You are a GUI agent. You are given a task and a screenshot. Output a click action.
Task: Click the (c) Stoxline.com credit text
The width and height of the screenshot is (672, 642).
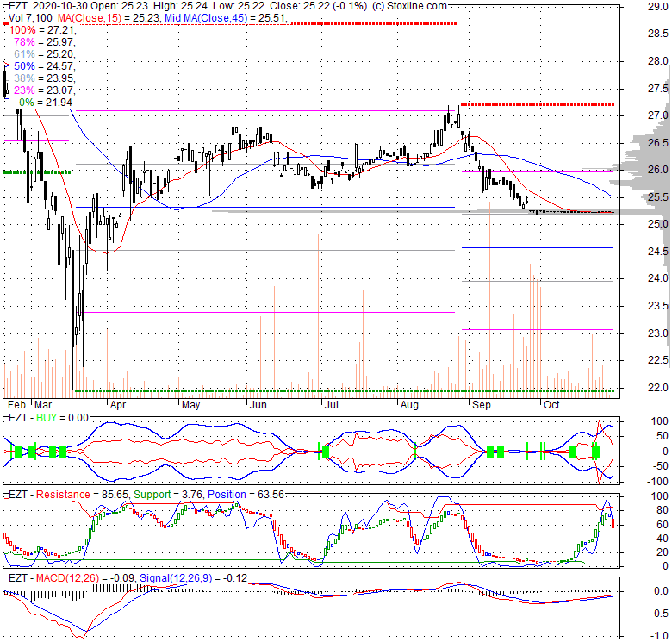point(409,6)
